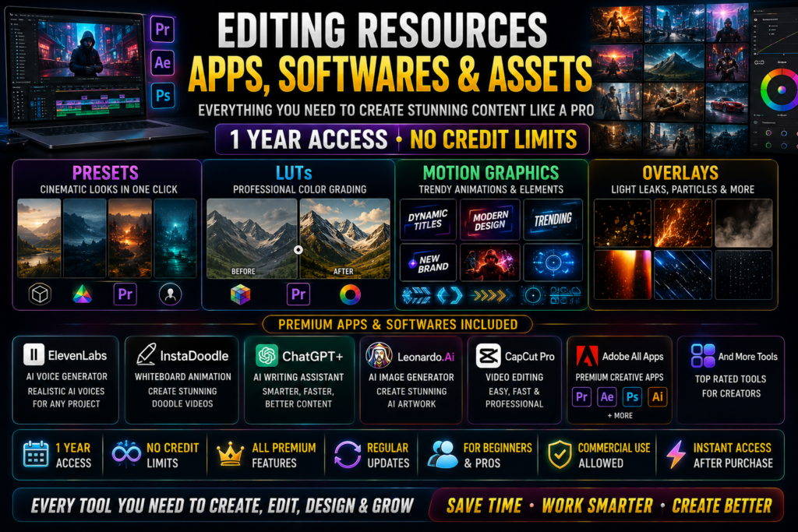This screenshot has width=798, height=532.
Task: Select the rainbow prism icon under Presets
Action: (83, 294)
